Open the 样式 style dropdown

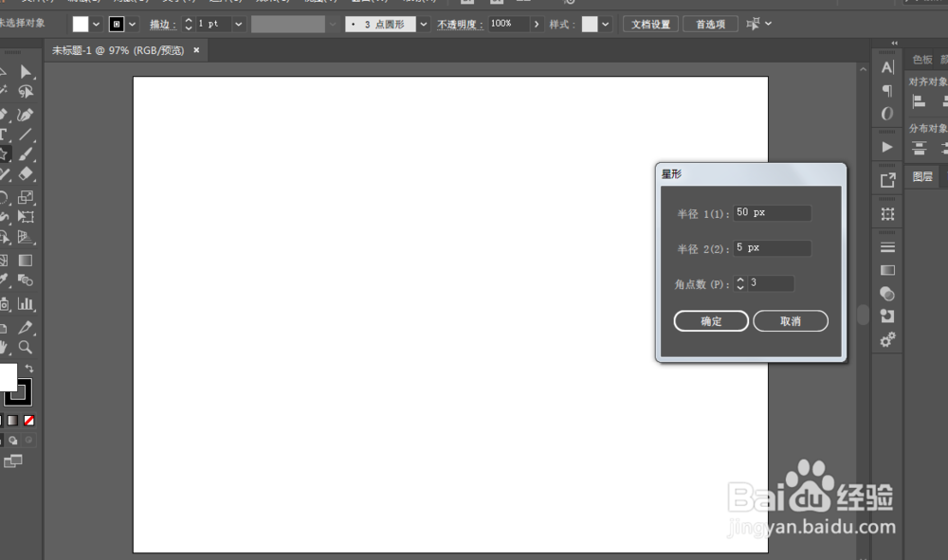604,24
